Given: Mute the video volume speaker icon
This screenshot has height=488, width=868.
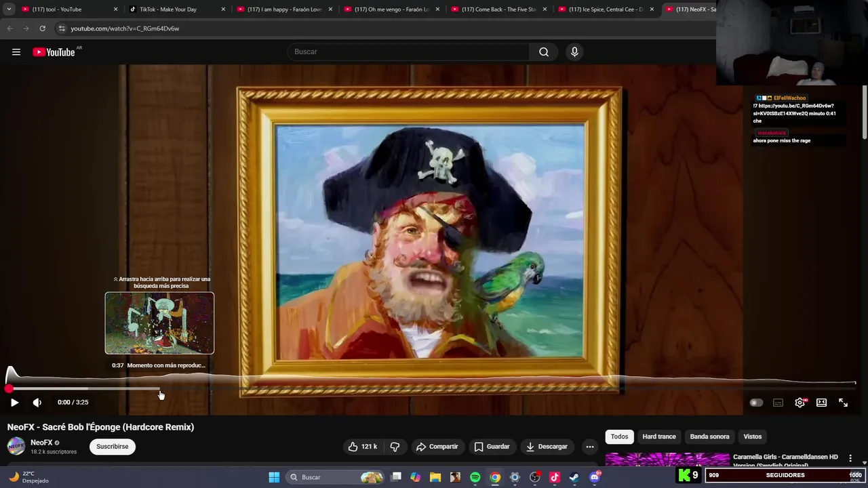Looking at the screenshot, I should coord(37,403).
